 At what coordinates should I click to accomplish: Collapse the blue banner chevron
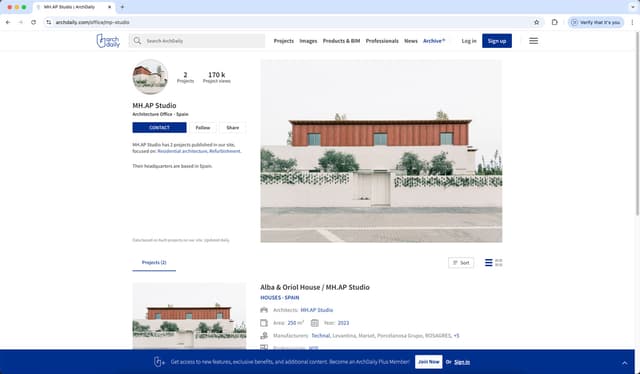[x=624, y=363]
